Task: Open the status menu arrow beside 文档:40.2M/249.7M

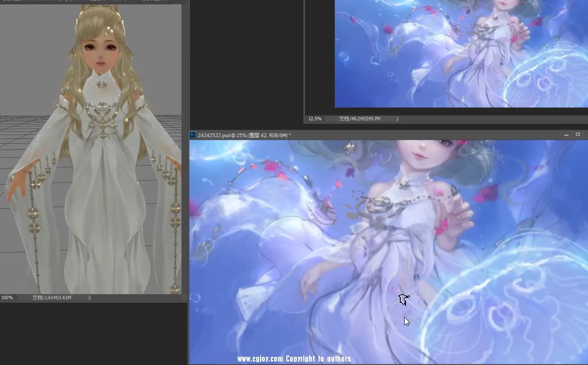Action: coord(397,119)
